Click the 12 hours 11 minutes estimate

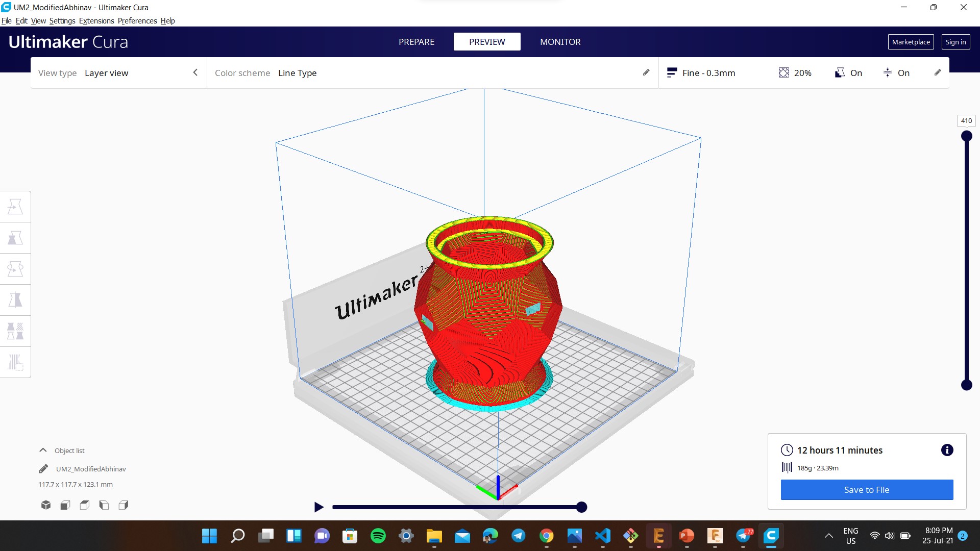[x=840, y=450]
